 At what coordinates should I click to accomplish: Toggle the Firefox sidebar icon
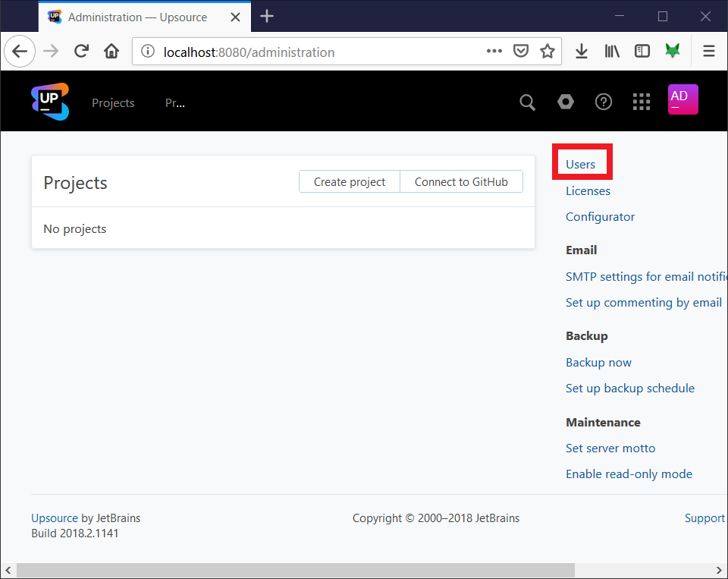pyautogui.click(x=642, y=51)
